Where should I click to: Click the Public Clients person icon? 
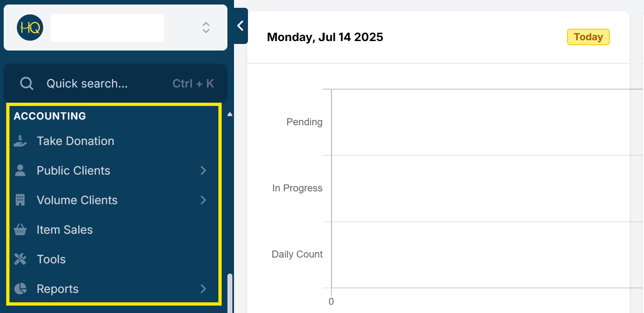[20, 170]
